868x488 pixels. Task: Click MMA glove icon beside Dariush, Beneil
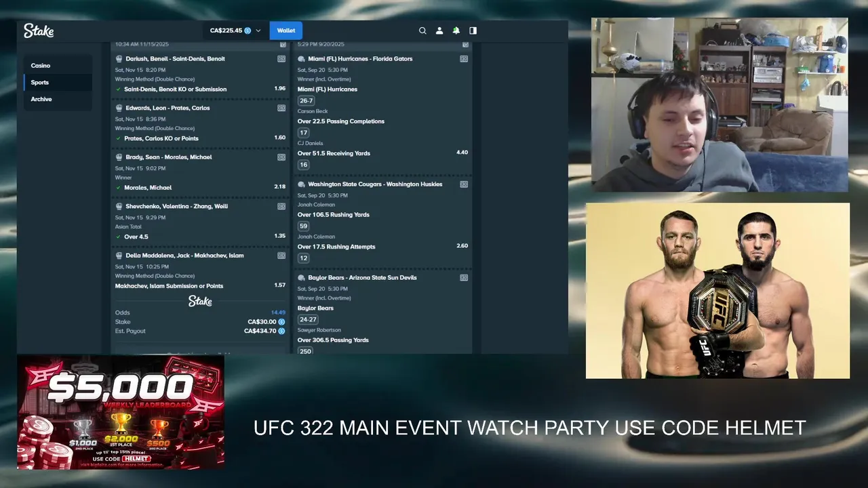(119, 59)
